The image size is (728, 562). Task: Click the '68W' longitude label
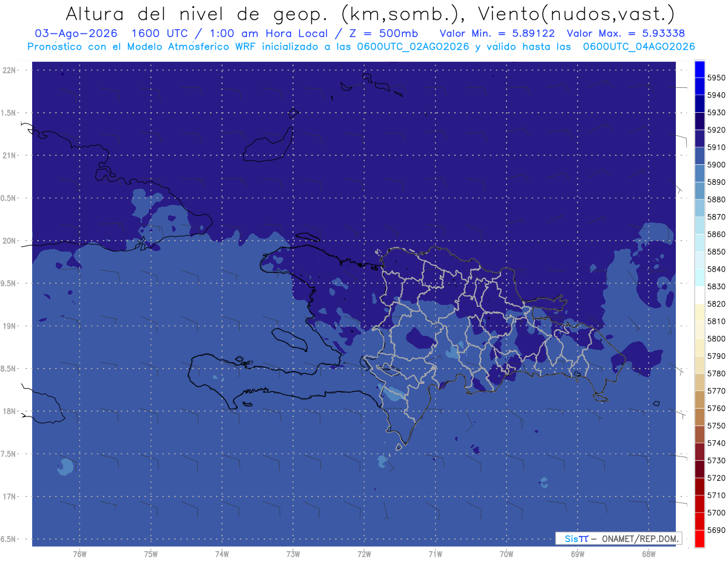point(649,554)
